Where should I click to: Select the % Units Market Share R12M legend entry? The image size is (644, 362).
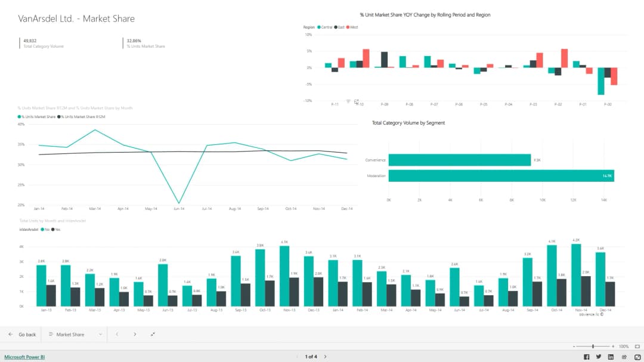(x=81, y=117)
